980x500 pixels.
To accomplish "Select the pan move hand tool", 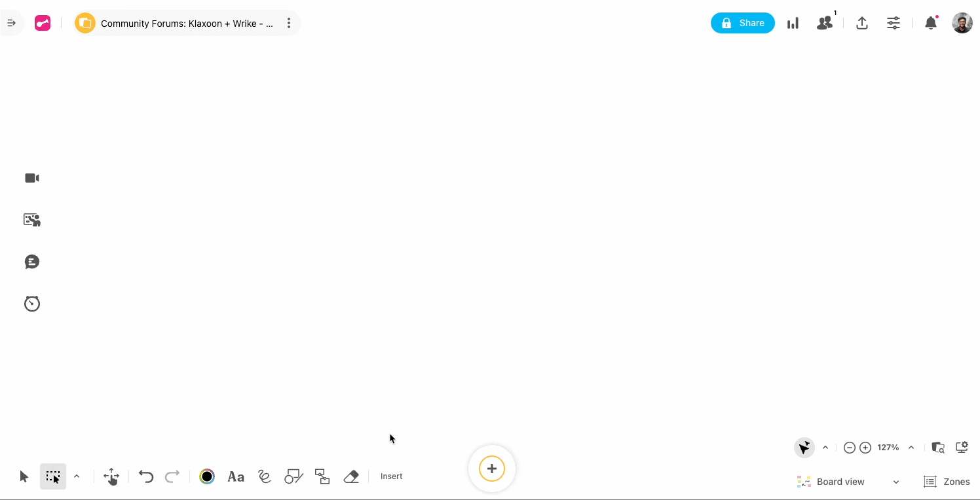I will (x=111, y=476).
